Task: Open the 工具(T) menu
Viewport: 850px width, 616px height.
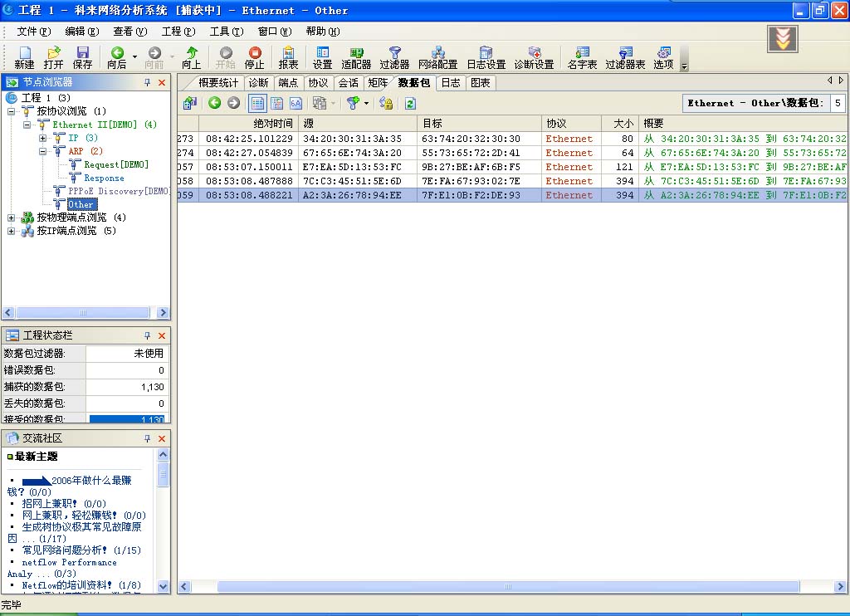Action: [226, 32]
